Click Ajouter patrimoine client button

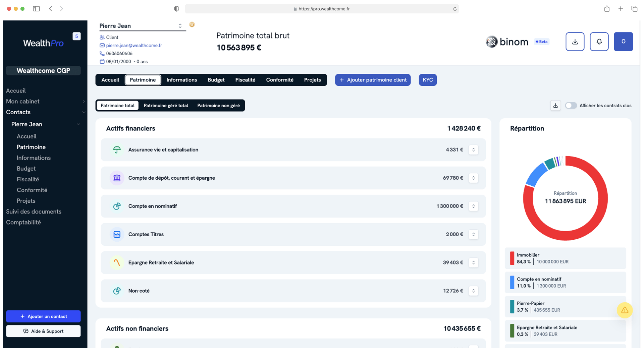pos(373,80)
